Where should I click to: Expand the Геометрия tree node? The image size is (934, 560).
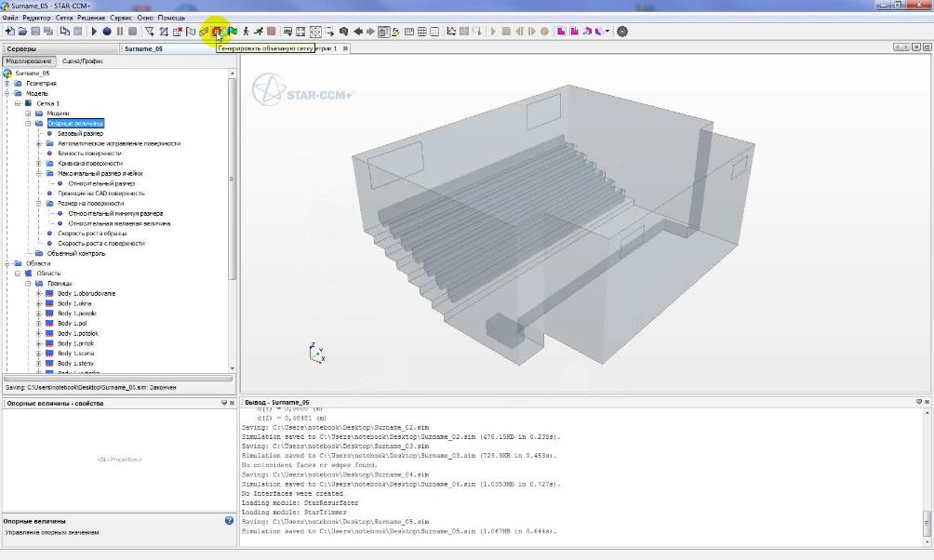[7, 83]
